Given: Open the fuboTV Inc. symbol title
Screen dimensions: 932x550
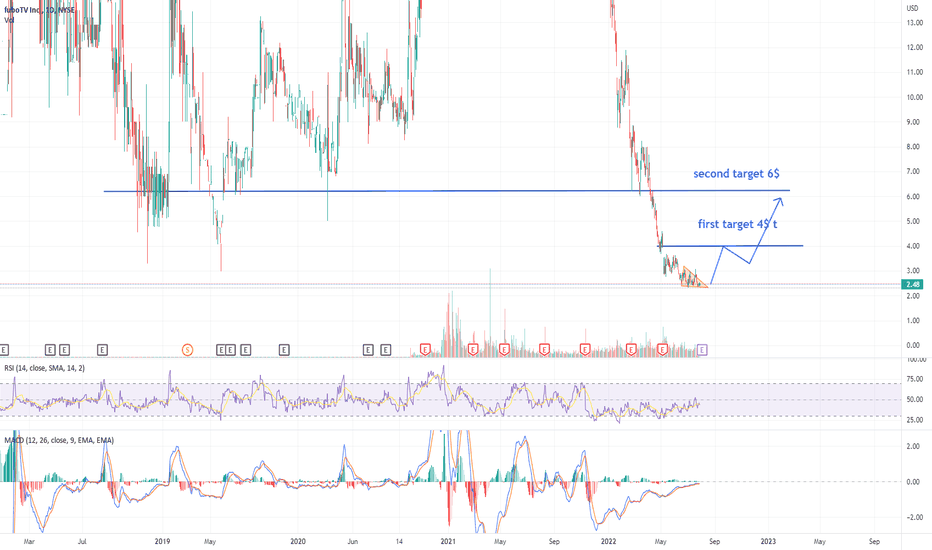Looking at the screenshot, I should pyautogui.click(x=39, y=10).
